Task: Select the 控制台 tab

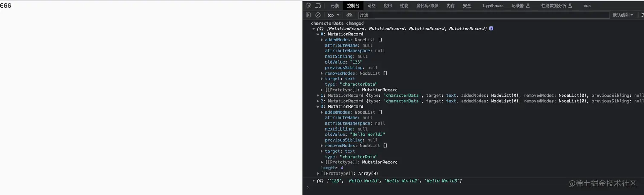Action: pos(353,6)
